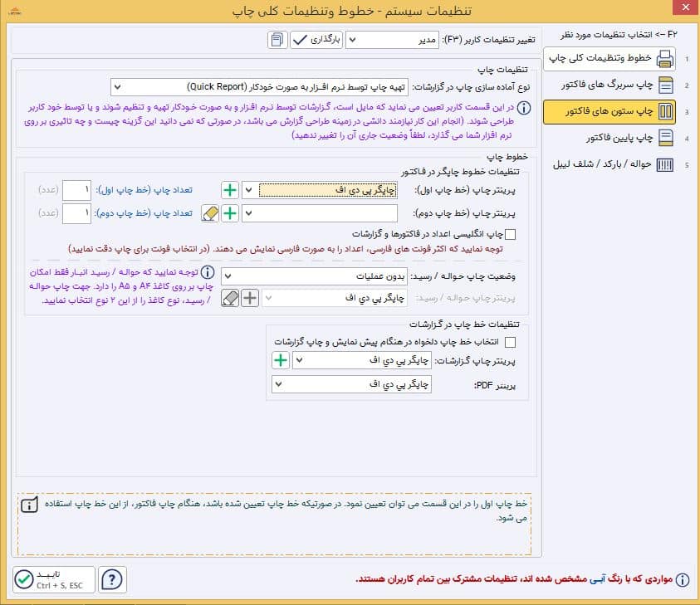Click the printer icon for خطوط وتنظیمات کلی چاپ
This screenshot has height=605, width=700.
click(x=665, y=59)
